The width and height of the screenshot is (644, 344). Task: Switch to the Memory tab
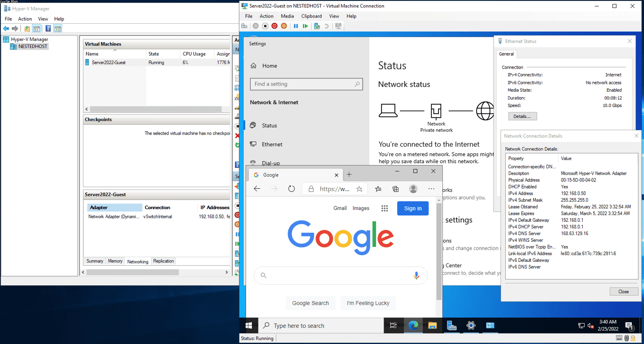tap(115, 261)
